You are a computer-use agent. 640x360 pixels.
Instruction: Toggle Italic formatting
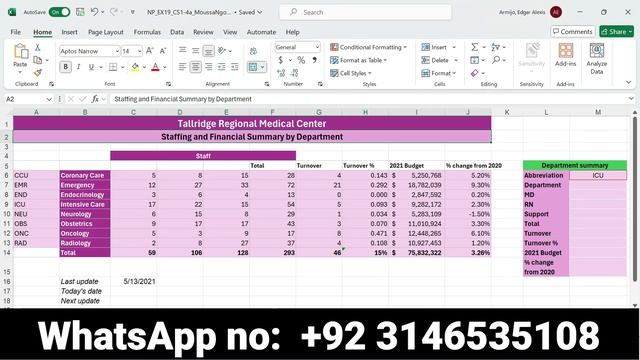pos(78,67)
